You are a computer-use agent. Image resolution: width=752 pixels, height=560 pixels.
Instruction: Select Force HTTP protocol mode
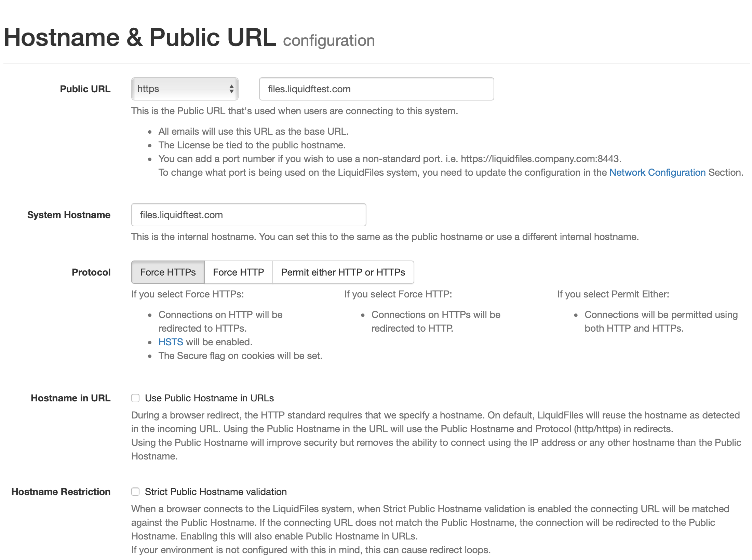tap(238, 272)
